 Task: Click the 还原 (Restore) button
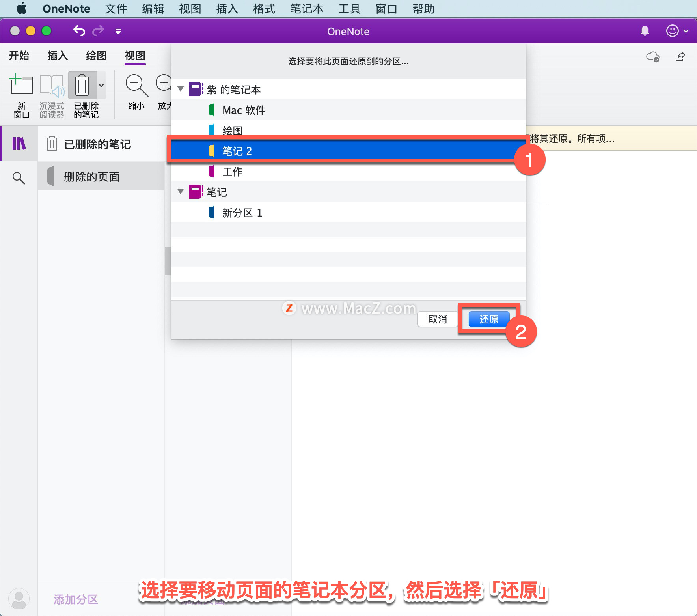pyautogui.click(x=489, y=319)
